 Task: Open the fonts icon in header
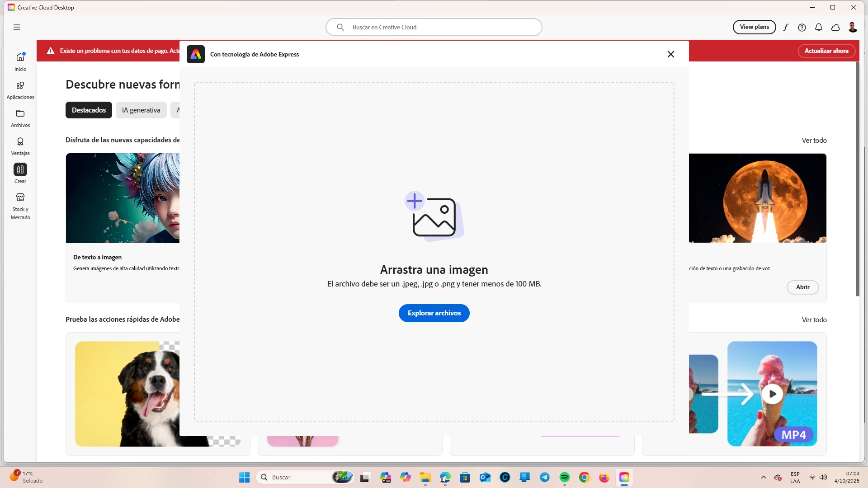pyautogui.click(x=786, y=27)
